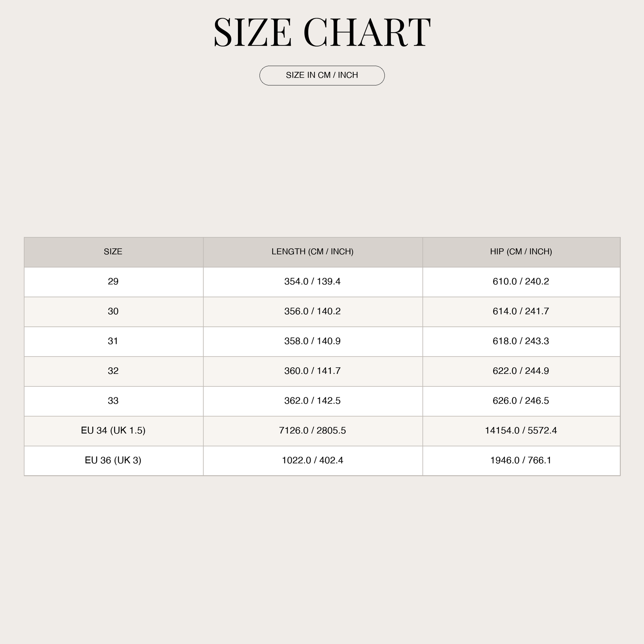Click length value 1022.0 / 402.4

(312, 460)
